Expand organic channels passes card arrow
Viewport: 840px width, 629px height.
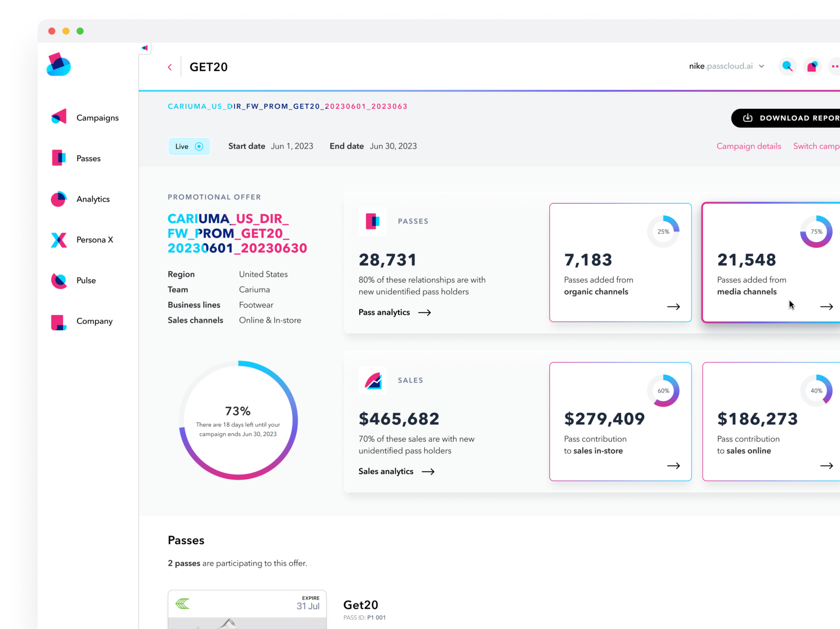pos(674,307)
